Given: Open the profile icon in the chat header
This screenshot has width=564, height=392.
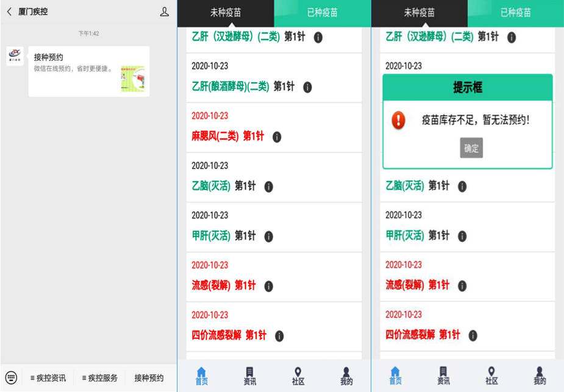Looking at the screenshot, I should [164, 12].
